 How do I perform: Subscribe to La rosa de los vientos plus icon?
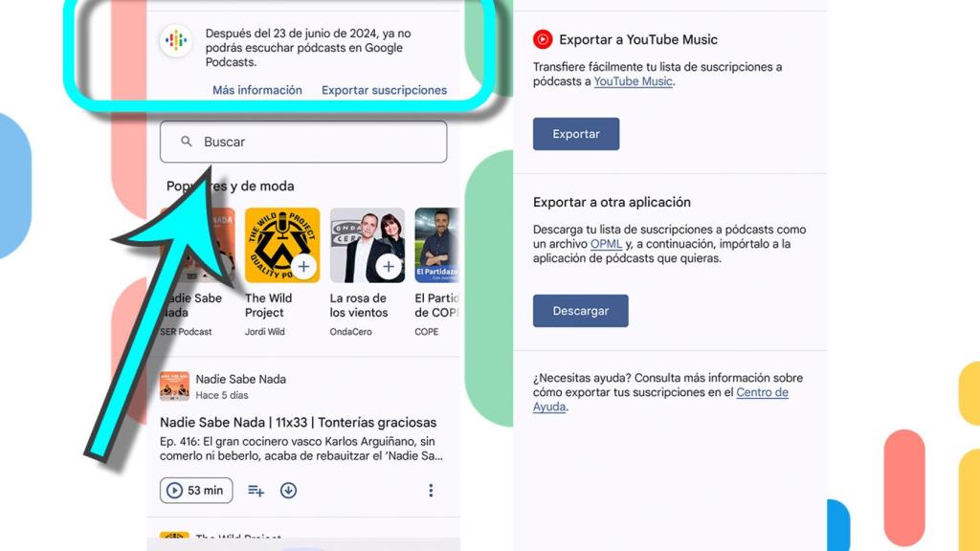(x=389, y=267)
